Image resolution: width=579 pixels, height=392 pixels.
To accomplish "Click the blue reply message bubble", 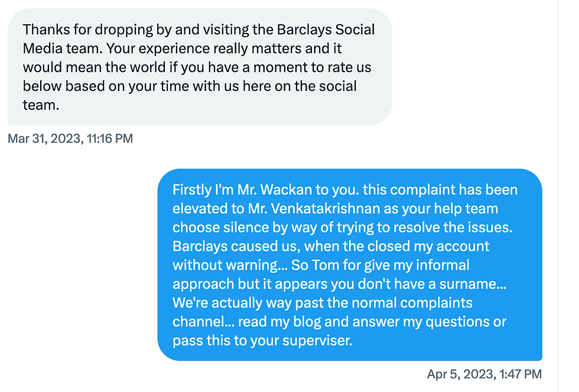I will [x=350, y=264].
